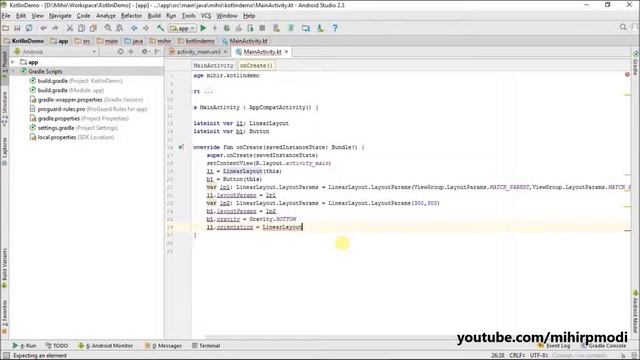Click the red error indicator in editor corner

(627, 75)
